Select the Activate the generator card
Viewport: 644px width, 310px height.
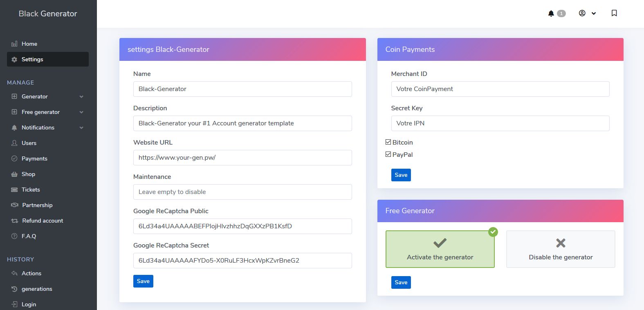(x=440, y=249)
